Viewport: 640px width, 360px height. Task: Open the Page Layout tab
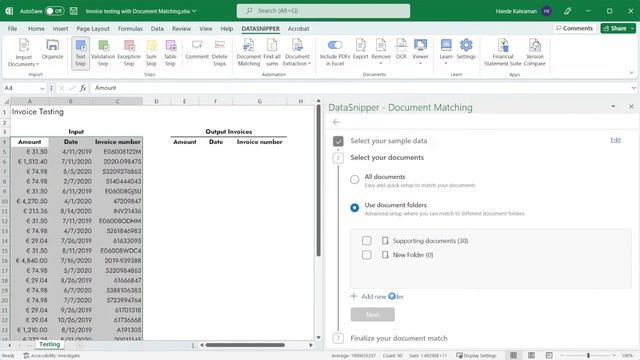(93, 29)
